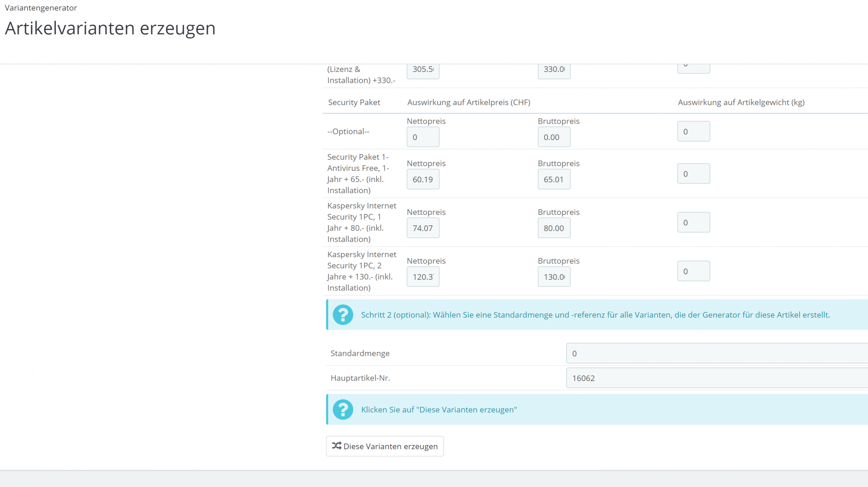This screenshot has height=487, width=868.
Task: Click Nettopreis field showing 74.07
Action: [x=423, y=228]
